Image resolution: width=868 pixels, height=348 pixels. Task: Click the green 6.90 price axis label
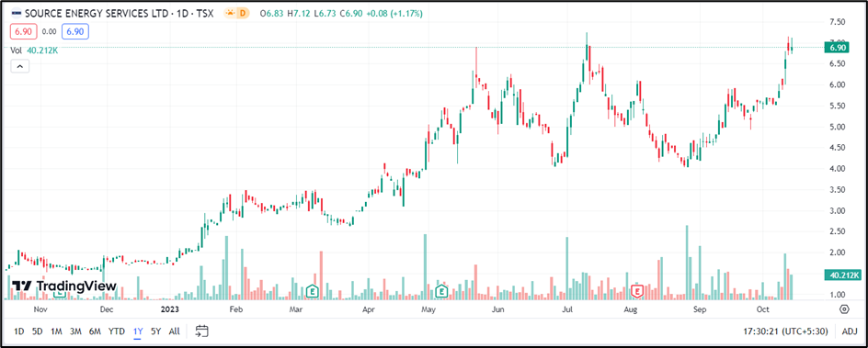tap(837, 48)
